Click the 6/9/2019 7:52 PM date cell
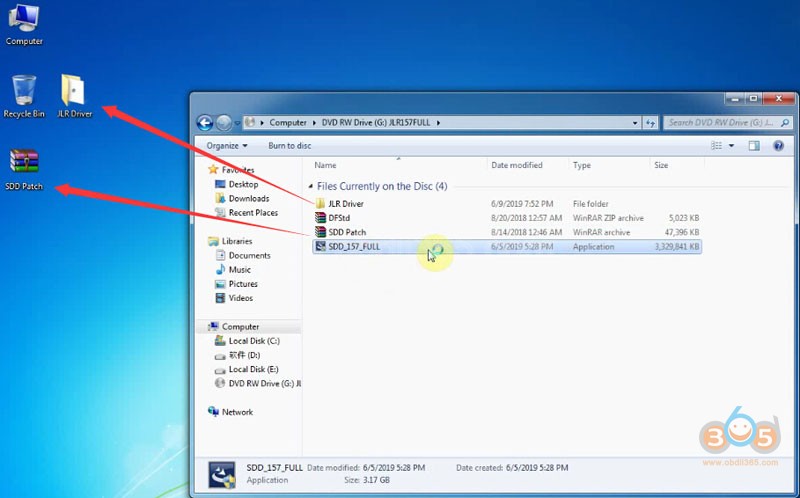 (x=522, y=204)
